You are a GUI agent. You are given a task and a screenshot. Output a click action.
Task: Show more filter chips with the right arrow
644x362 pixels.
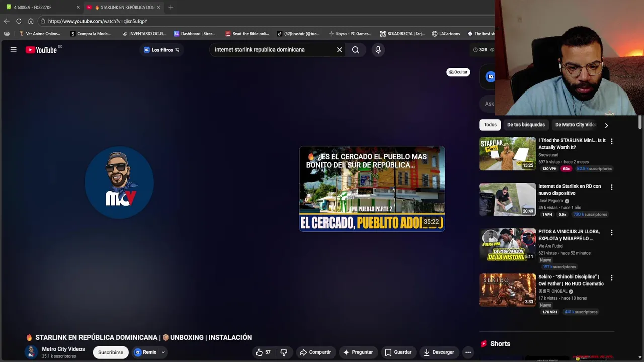coord(606,125)
